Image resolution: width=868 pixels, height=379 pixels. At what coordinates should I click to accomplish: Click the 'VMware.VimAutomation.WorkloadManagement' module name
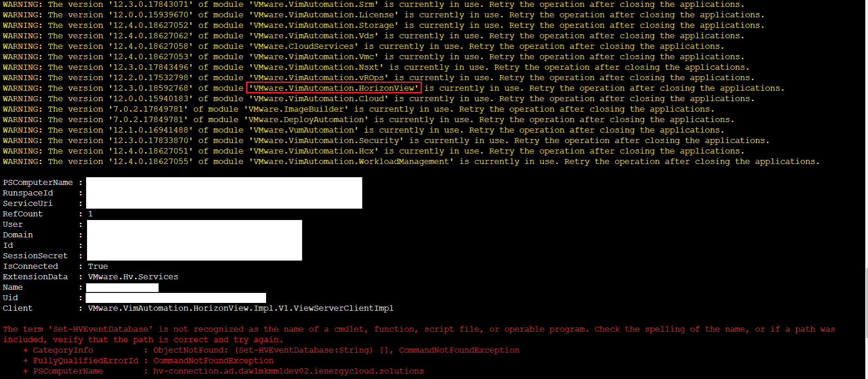(351, 162)
